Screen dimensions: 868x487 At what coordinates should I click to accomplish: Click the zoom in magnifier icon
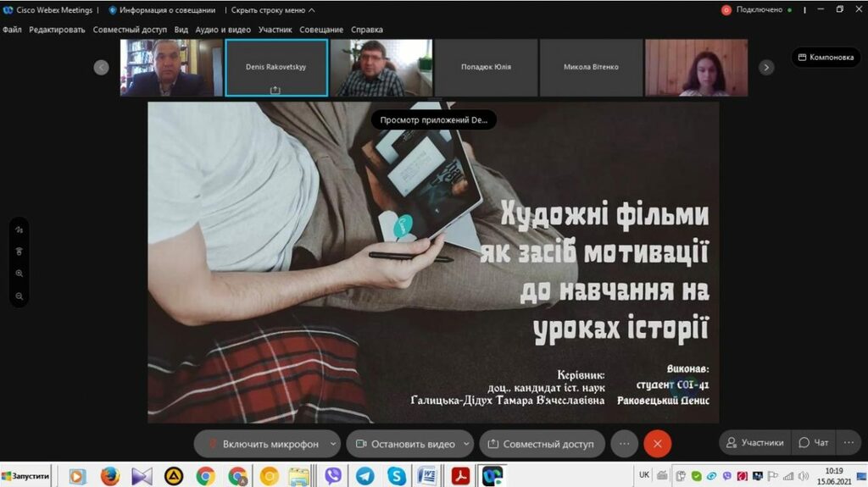click(19, 274)
